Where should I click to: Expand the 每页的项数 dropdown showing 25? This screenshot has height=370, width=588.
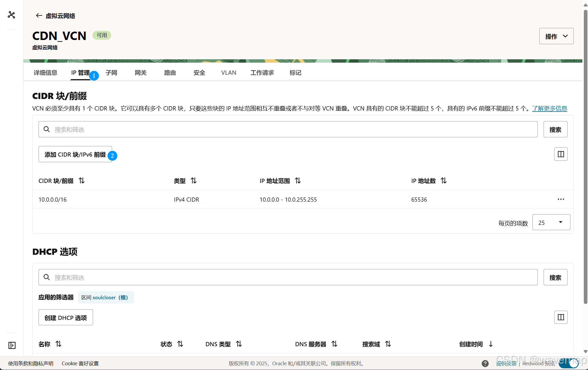[551, 222]
